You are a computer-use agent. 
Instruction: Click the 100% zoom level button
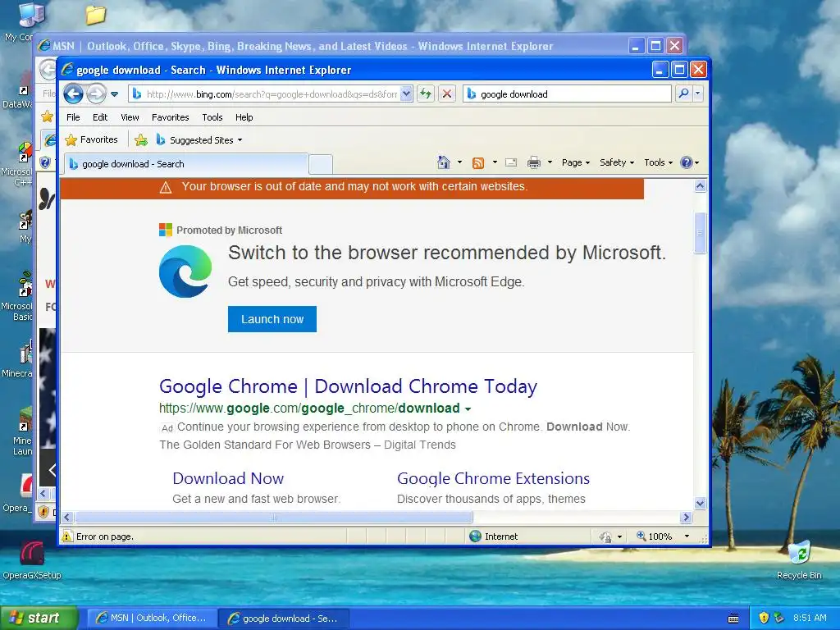pyautogui.click(x=654, y=536)
